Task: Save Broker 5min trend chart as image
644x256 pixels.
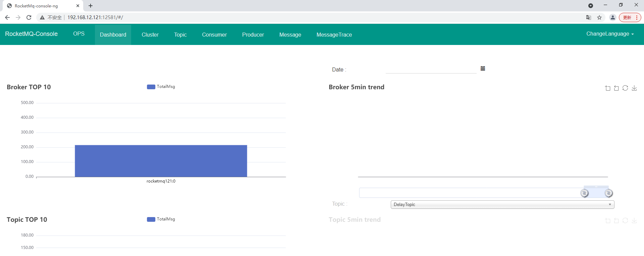Action: tap(634, 88)
